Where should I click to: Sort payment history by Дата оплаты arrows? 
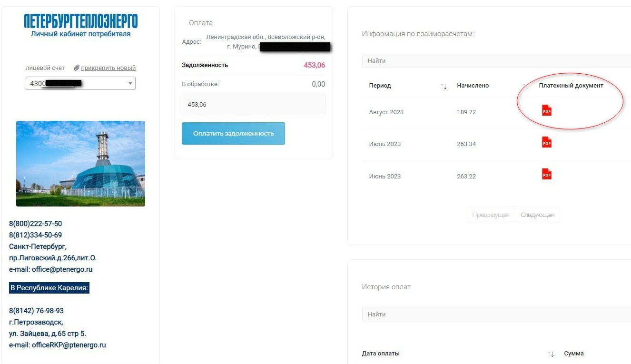551,354
